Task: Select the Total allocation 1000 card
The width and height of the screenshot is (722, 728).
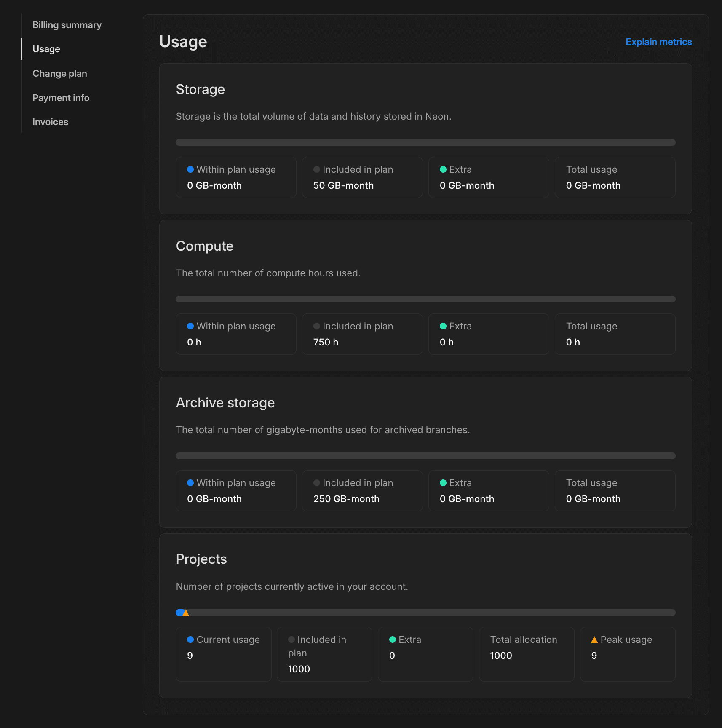Action: tap(526, 654)
